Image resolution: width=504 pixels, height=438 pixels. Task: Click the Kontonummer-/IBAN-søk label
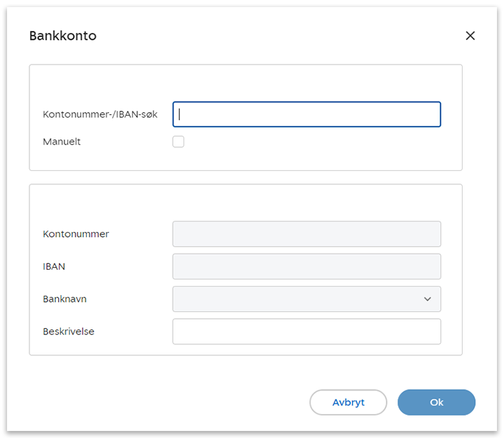click(x=100, y=114)
